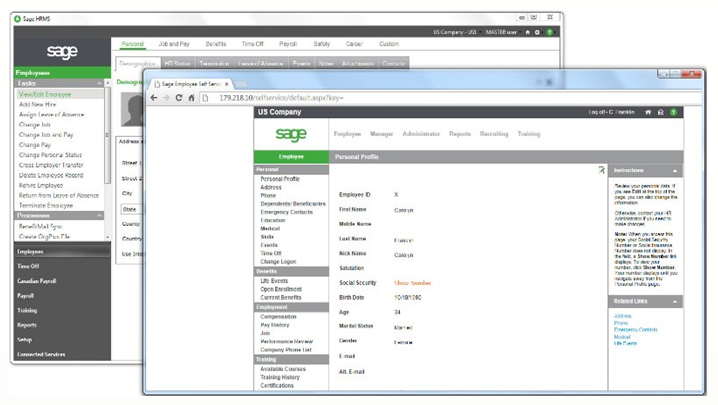The width and height of the screenshot is (718, 405).
Task: Select the Safety tab
Action: coord(321,44)
